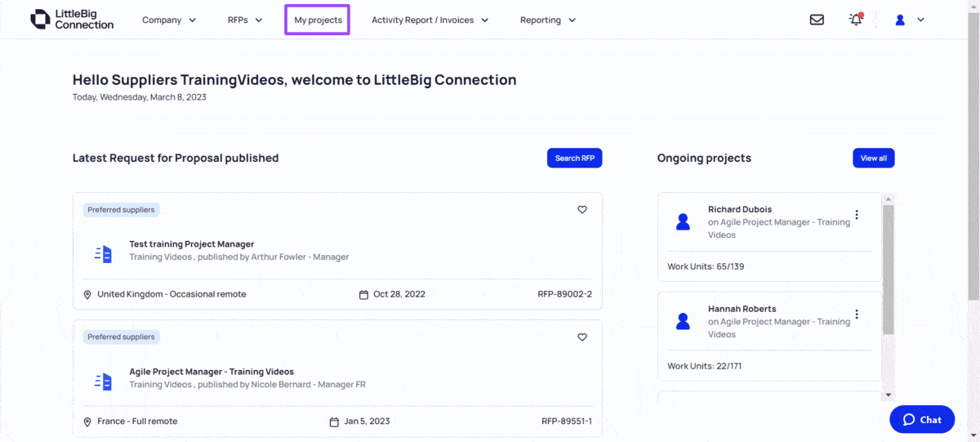The image size is (980, 442).
Task: Expand Activity Report / Invoices dropdown
Action: click(x=430, y=20)
